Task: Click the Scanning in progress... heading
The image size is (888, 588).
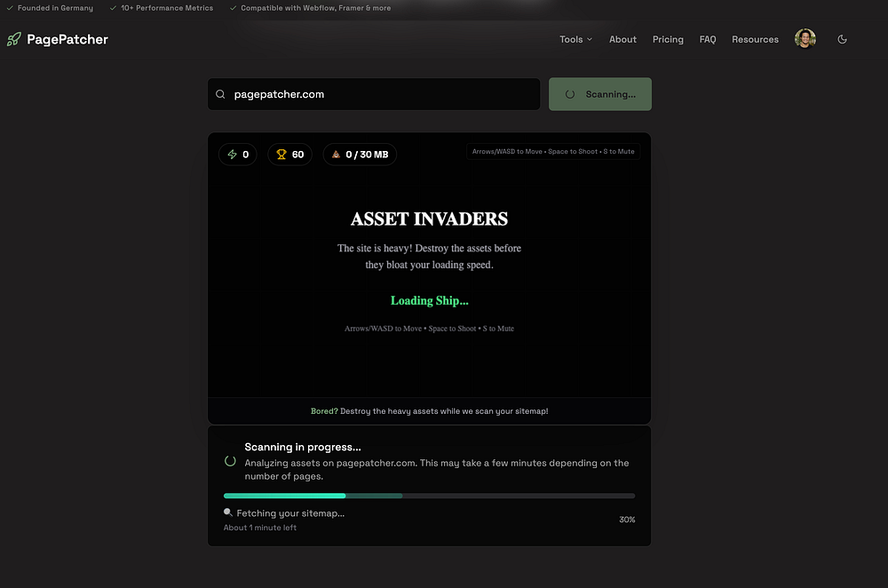Action: point(303,447)
